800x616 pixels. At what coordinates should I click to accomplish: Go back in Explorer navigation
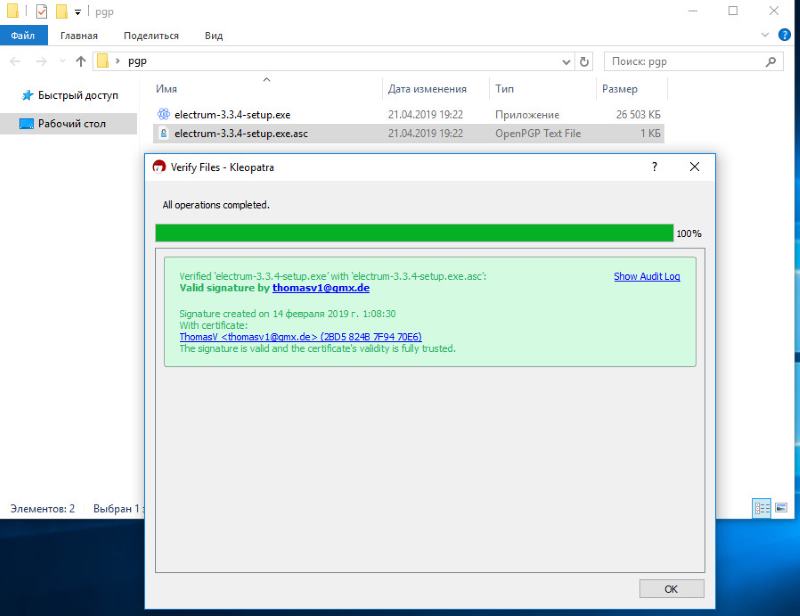(x=15, y=61)
